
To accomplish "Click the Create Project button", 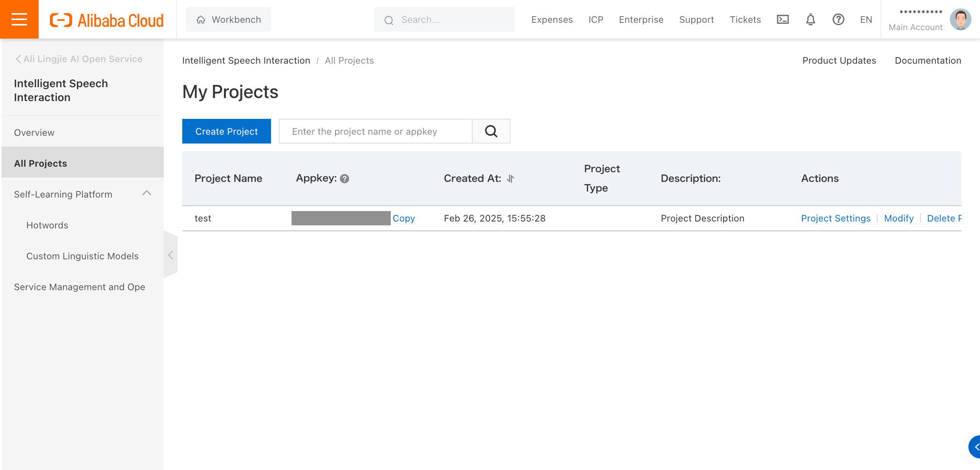I will pyautogui.click(x=226, y=131).
